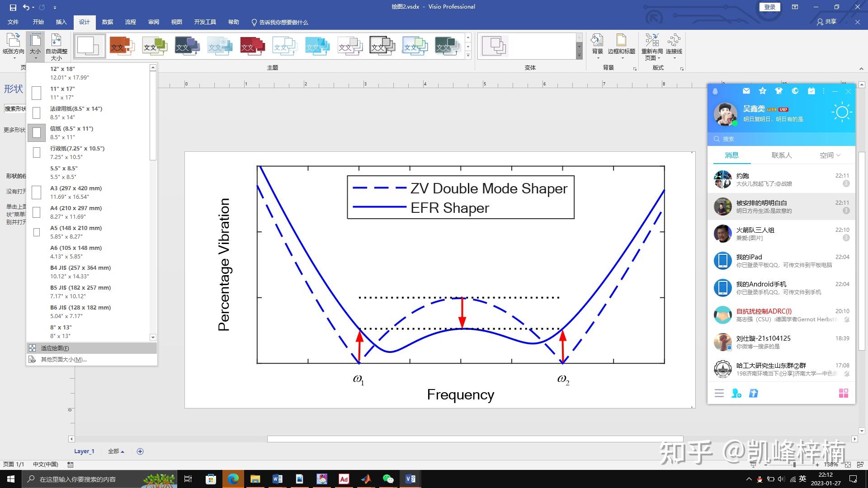The image size is (868, 488).
Task: Click the Auto Size (自动调整大小) icon
Action: pyautogui.click(x=56, y=47)
